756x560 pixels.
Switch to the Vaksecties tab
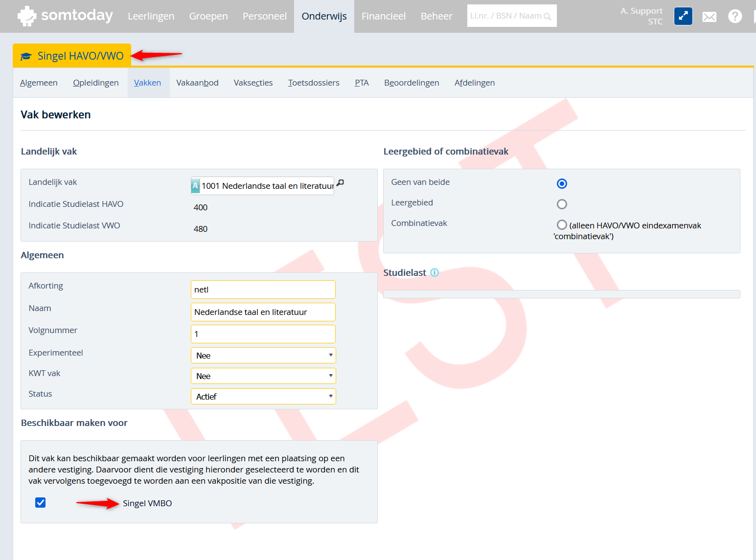[x=253, y=83]
